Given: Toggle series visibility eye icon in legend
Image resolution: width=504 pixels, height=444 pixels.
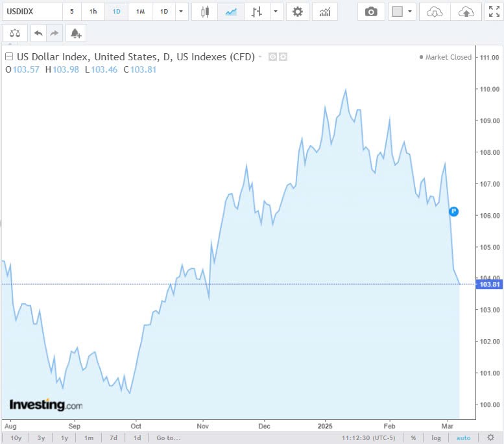Looking at the screenshot, I should pos(272,57).
